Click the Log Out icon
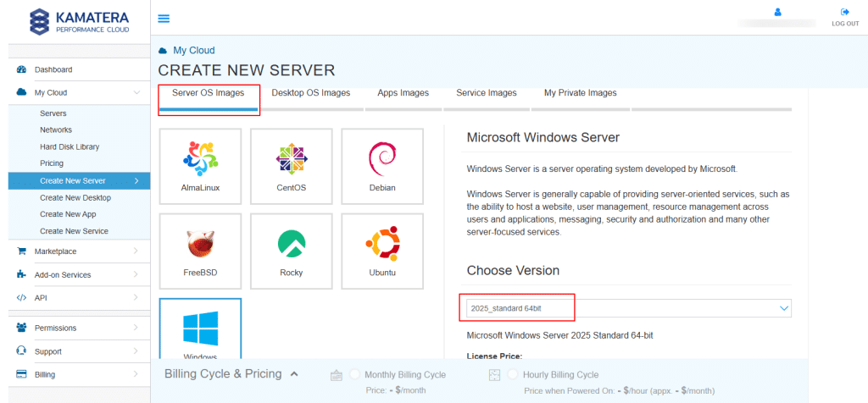The height and width of the screenshot is (403, 868). [845, 12]
